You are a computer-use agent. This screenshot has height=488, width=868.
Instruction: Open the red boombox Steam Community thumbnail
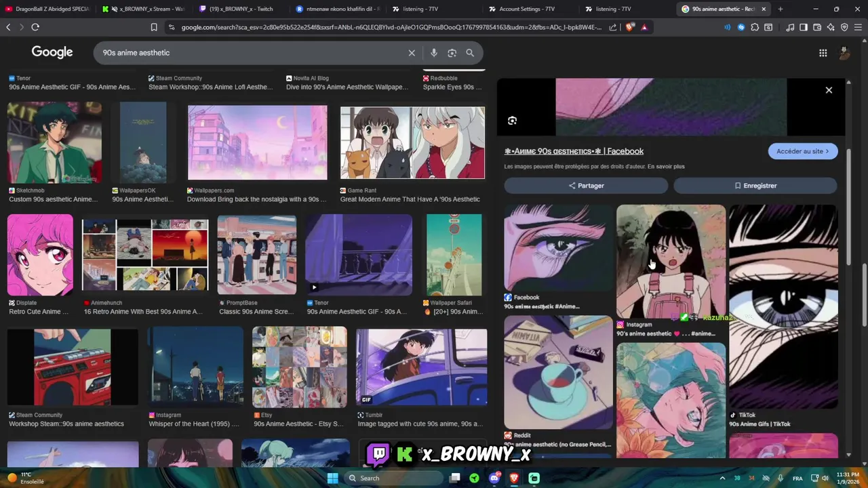tap(73, 367)
